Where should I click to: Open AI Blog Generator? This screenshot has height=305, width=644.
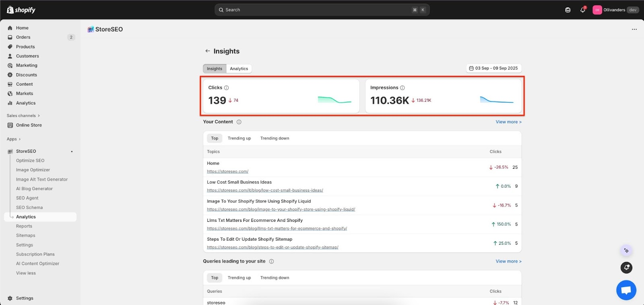34,189
